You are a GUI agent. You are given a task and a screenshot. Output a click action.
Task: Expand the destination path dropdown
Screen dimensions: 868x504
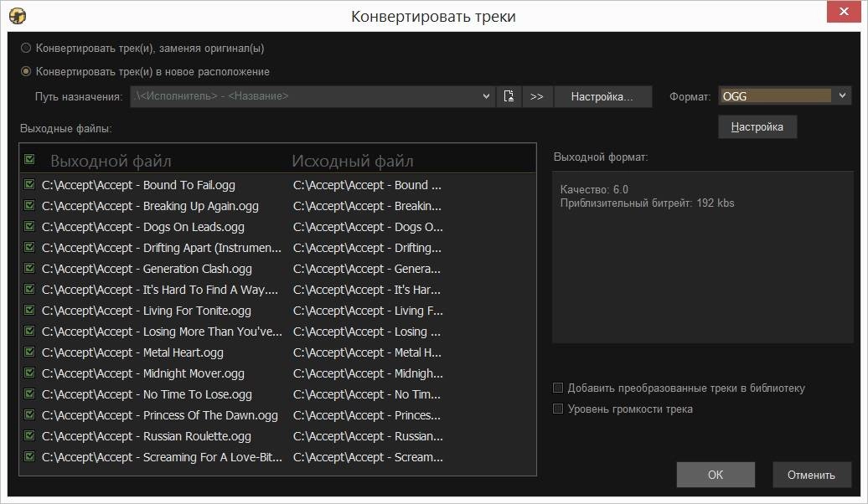tap(486, 96)
